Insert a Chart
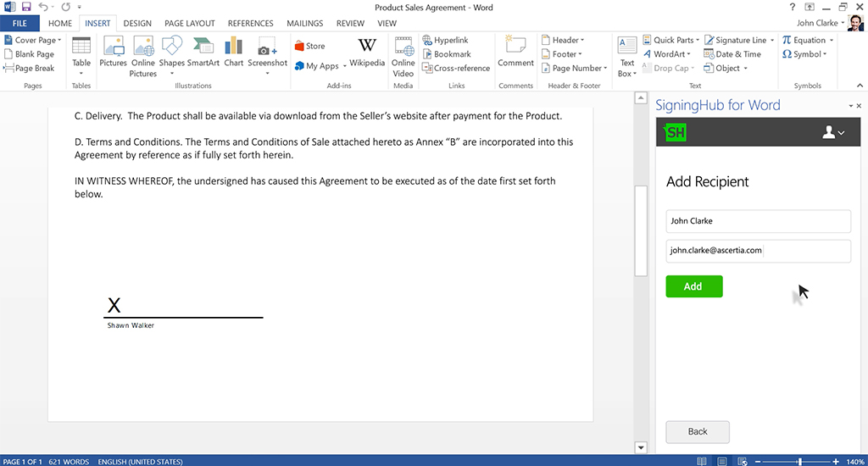This screenshot has height=466, width=868. [x=234, y=52]
